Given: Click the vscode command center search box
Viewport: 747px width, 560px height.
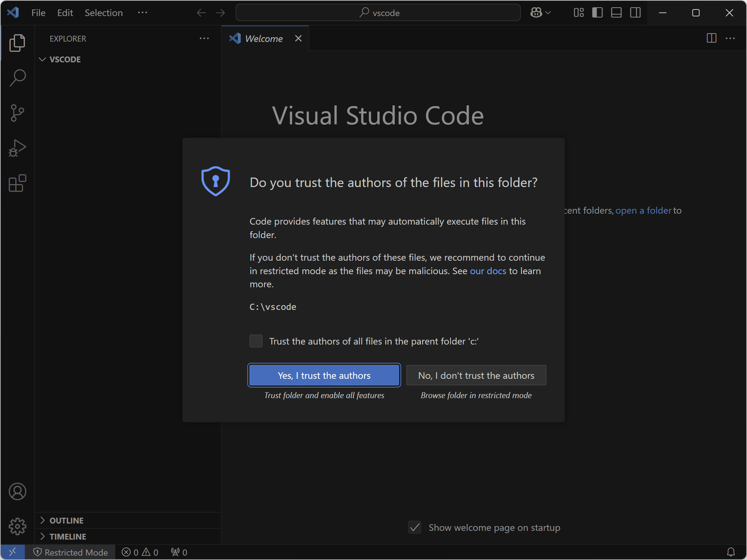Looking at the screenshot, I should pos(378,13).
